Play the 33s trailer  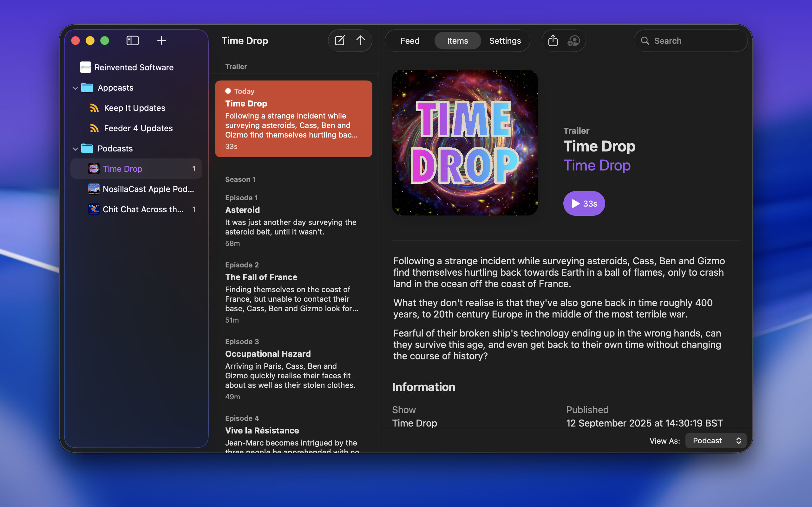pos(584,203)
